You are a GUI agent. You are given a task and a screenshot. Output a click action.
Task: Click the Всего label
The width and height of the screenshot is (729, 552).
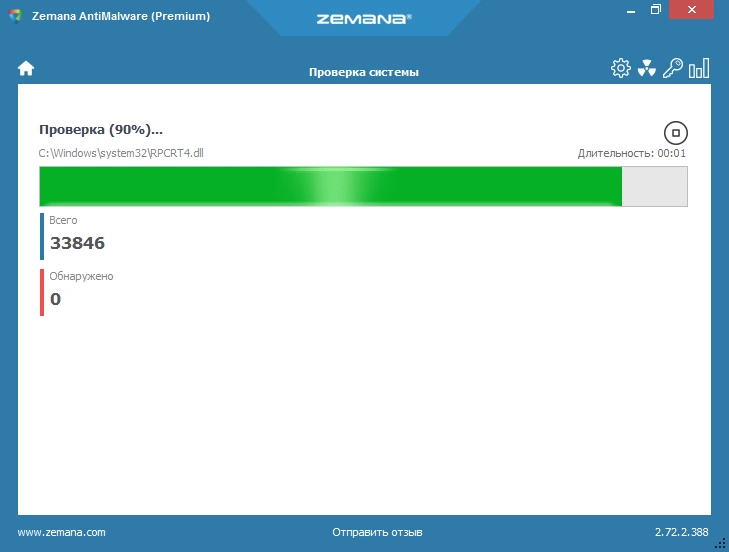coord(63,220)
